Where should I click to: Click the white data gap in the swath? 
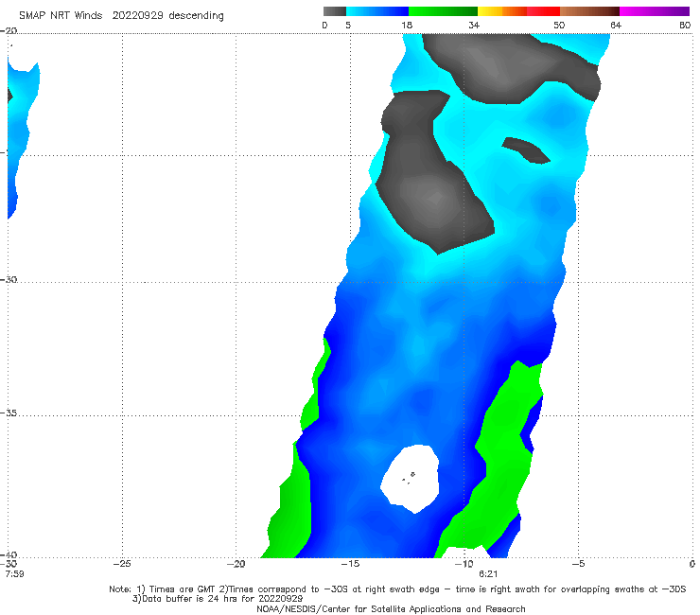[411, 479]
